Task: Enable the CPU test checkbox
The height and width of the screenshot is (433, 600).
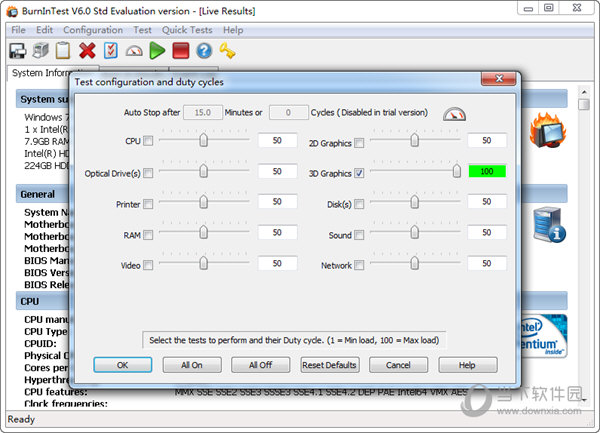Action: click(148, 141)
